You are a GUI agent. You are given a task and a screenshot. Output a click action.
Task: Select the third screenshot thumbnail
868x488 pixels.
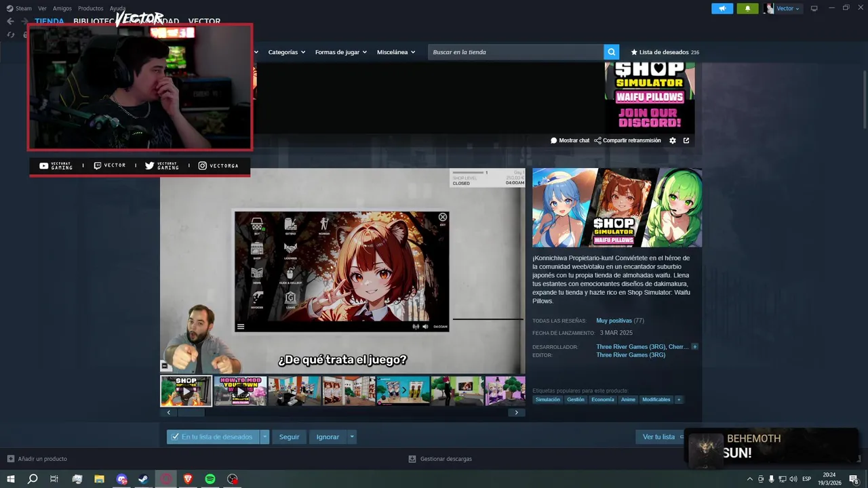click(294, 391)
